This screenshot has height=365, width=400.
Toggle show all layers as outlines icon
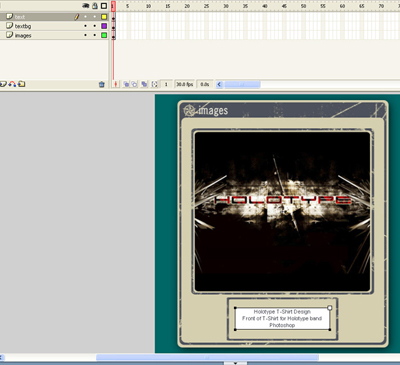pyautogui.click(x=104, y=6)
